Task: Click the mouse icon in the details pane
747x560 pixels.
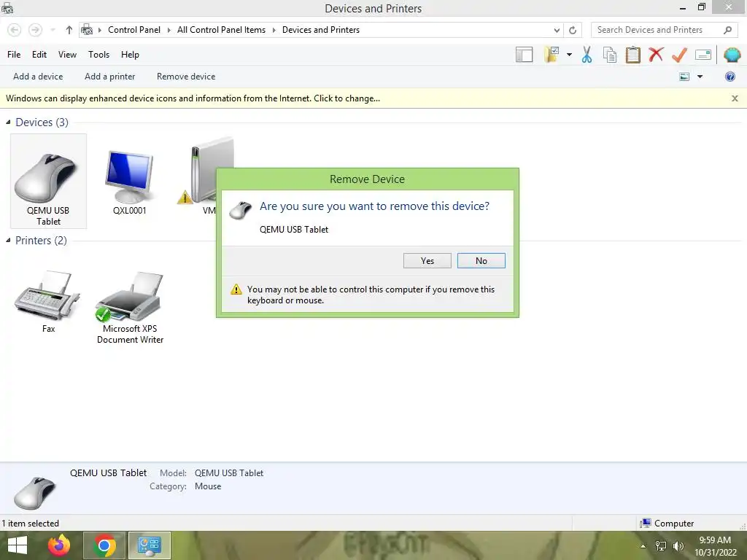Action: point(34,493)
